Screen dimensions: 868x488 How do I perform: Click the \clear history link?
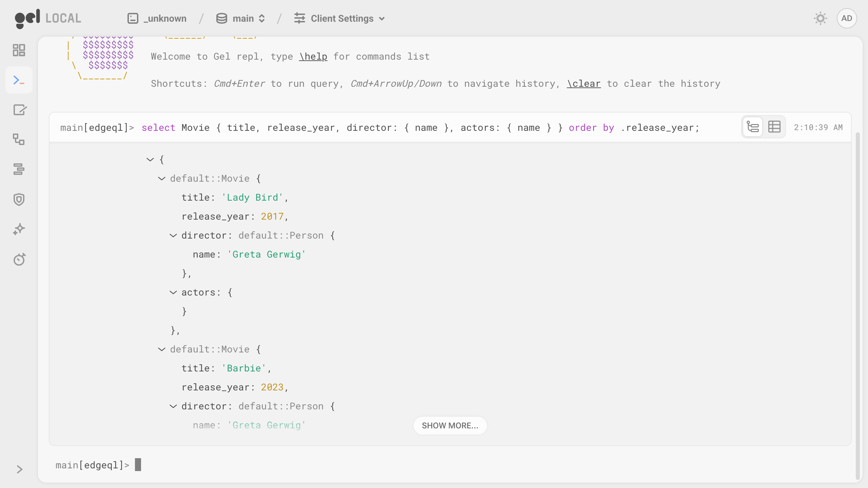pos(584,83)
